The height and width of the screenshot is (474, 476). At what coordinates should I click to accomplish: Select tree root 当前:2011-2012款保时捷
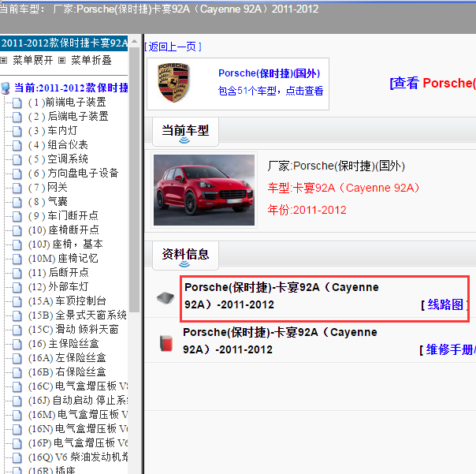click(71, 88)
